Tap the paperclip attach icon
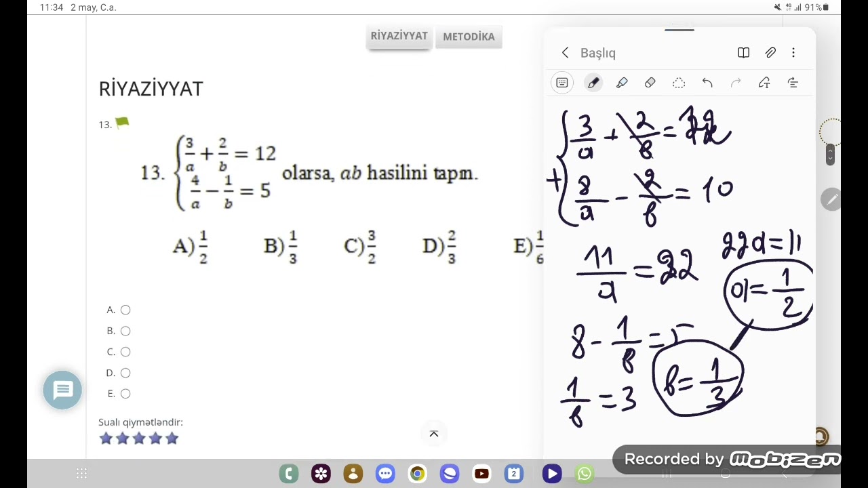The width and height of the screenshot is (868, 488). [770, 53]
